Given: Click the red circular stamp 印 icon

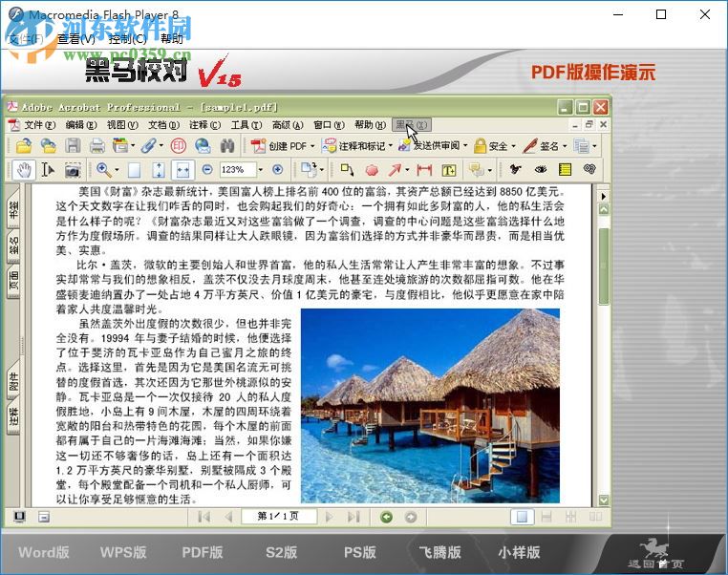Looking at the screenshot, I should coord(179,146).
